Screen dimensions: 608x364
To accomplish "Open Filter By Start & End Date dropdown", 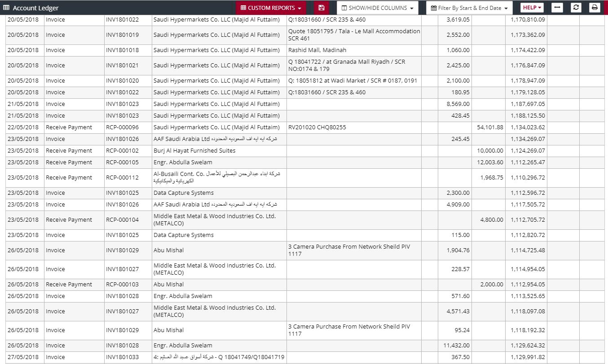I will [469, 8].
